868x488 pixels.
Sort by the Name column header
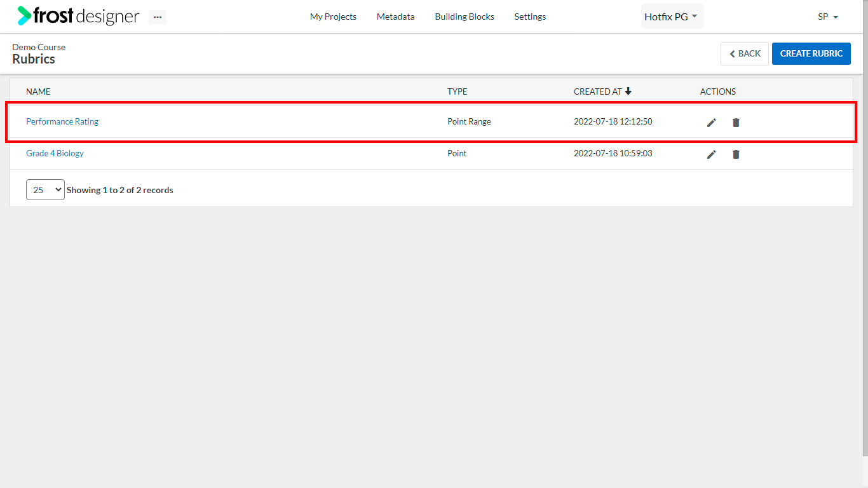[38, 91]
